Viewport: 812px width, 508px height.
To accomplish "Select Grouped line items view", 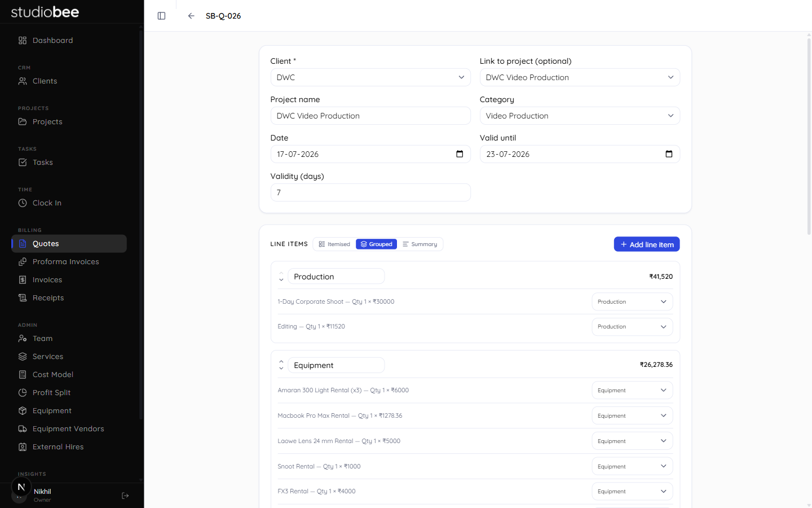I will point(376,244).
